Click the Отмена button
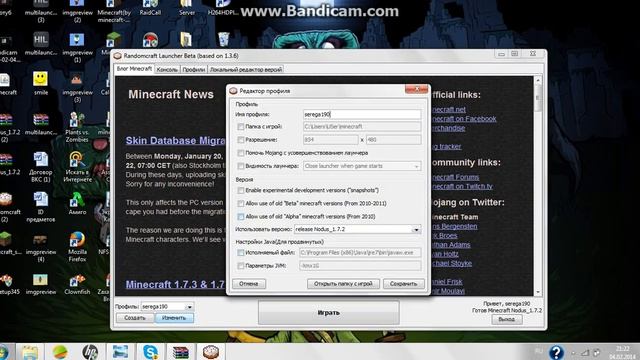The height and width of the screenshot is (360, 640). click(249, 284)
